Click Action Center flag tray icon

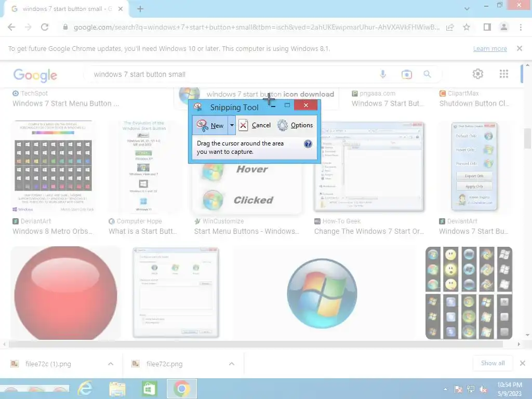[x=458, y=389]
